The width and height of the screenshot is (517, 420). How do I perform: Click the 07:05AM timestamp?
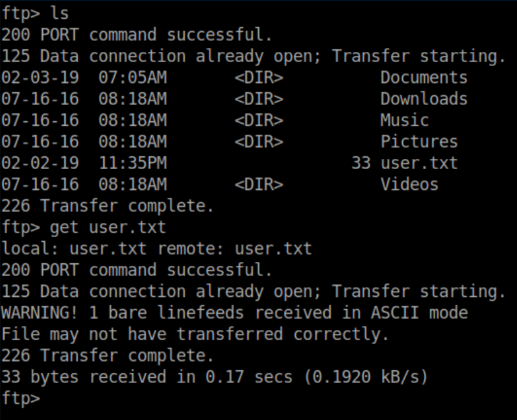pos(132,78)
